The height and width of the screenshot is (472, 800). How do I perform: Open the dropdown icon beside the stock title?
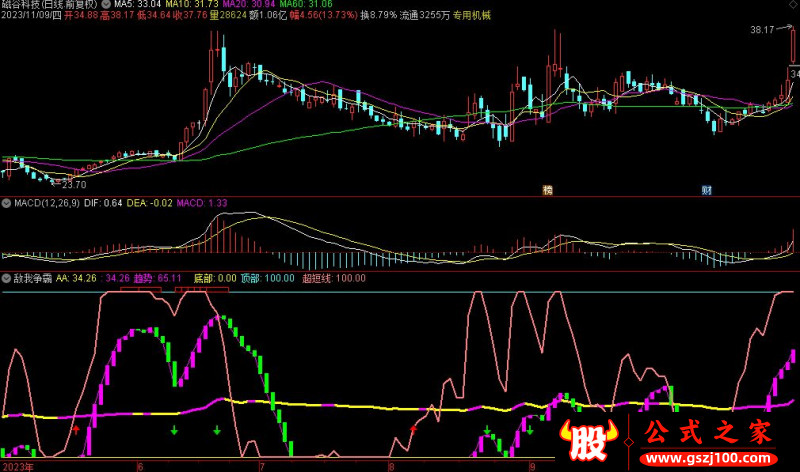106,4
